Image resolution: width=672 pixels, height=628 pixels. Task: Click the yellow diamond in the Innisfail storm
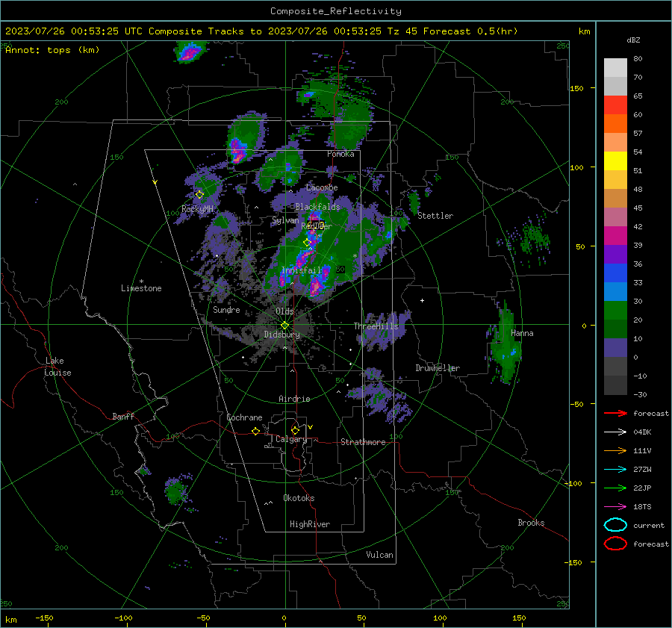[307, 243]
